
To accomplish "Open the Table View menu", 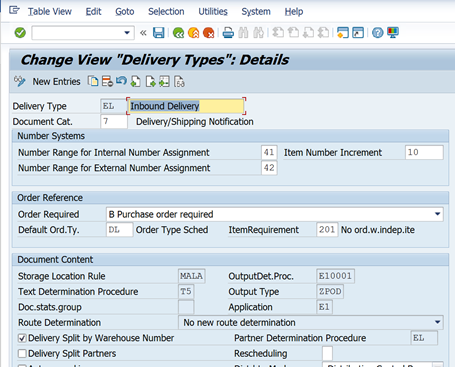I will click(x=50, y=11).
